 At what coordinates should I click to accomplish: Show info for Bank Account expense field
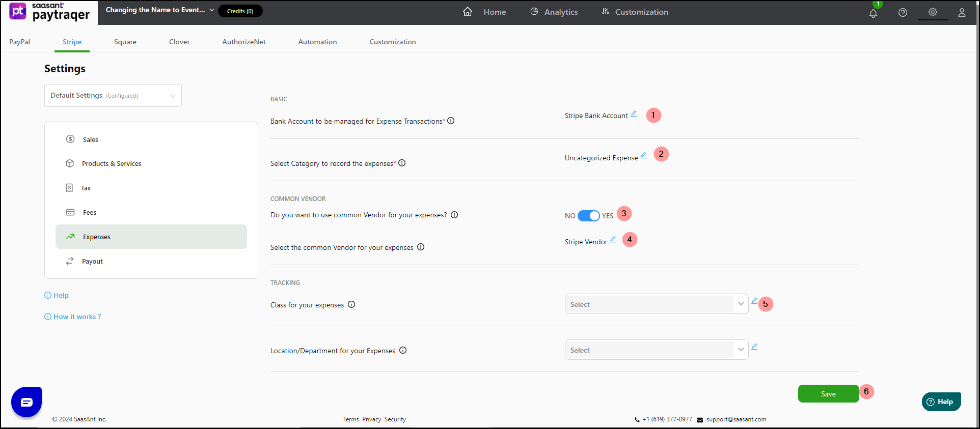(451, 121)
